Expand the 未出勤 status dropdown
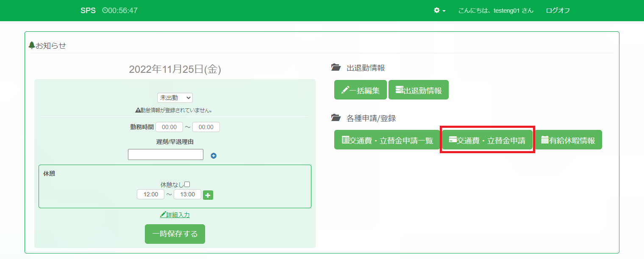The image size is (644, 259). (175, 98)
